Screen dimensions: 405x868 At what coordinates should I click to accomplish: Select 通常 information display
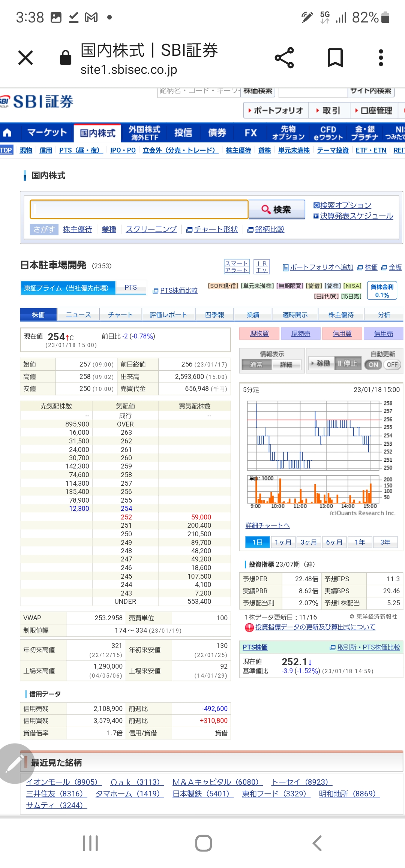(x=256, y=365)
